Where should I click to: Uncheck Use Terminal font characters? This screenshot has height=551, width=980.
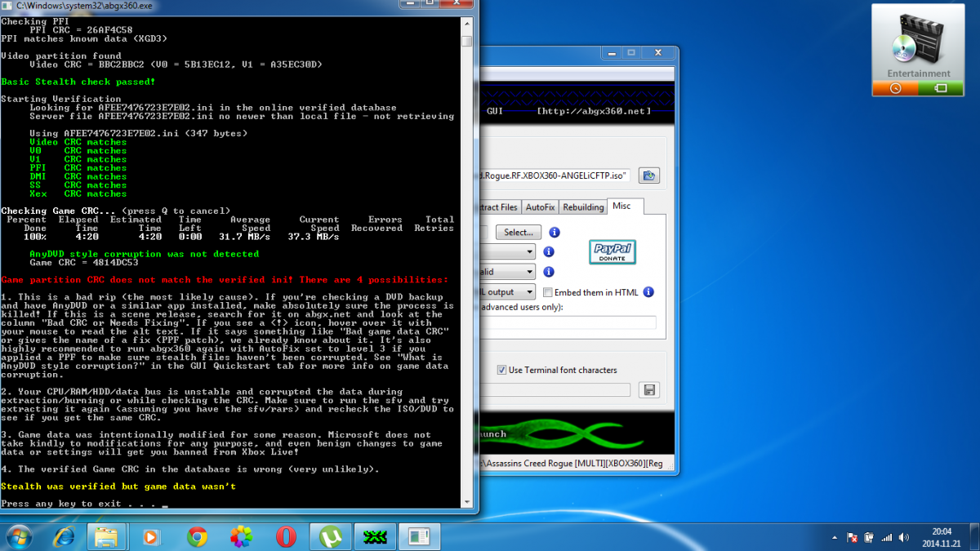[502, 370]
